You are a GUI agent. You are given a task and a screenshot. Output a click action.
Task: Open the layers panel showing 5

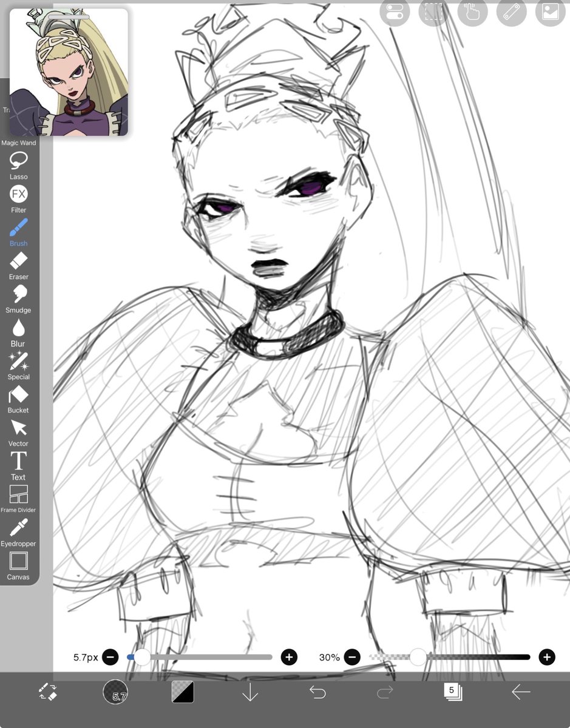click(452, 692)
